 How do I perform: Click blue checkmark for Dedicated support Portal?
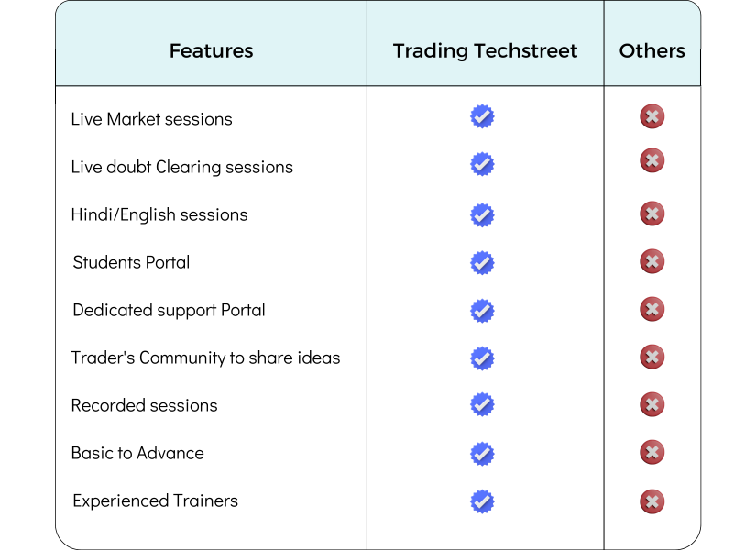(482, 311)
